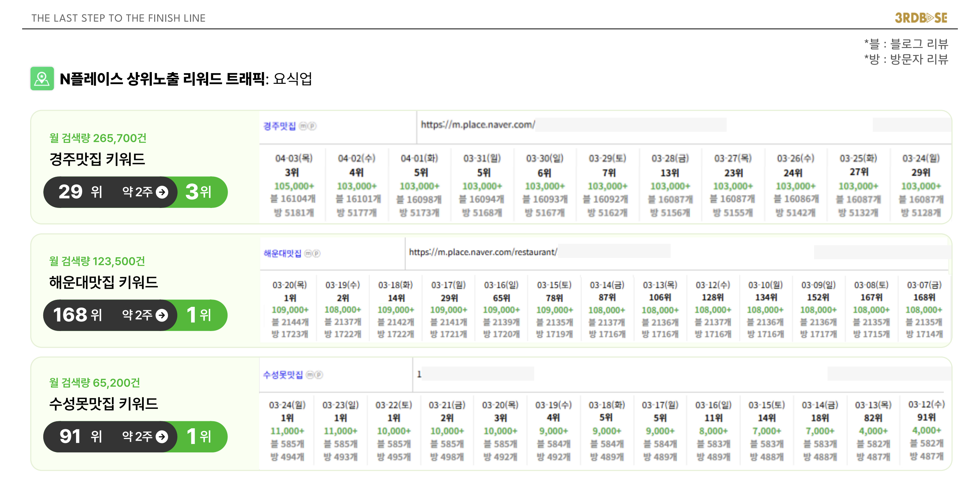Open the https://m.place.naver.com/ URL in 경주맛집 row

pos(478,125)
